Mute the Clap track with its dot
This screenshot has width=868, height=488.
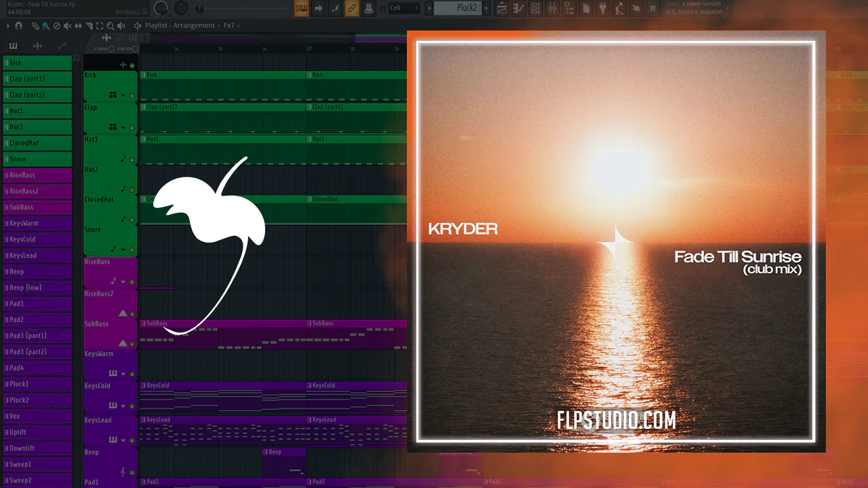pos(132,127)
